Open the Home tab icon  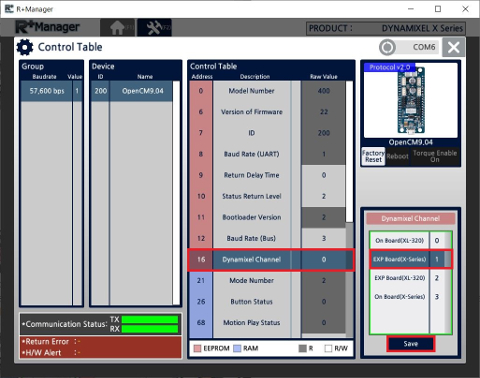click(x=117, y=28)
